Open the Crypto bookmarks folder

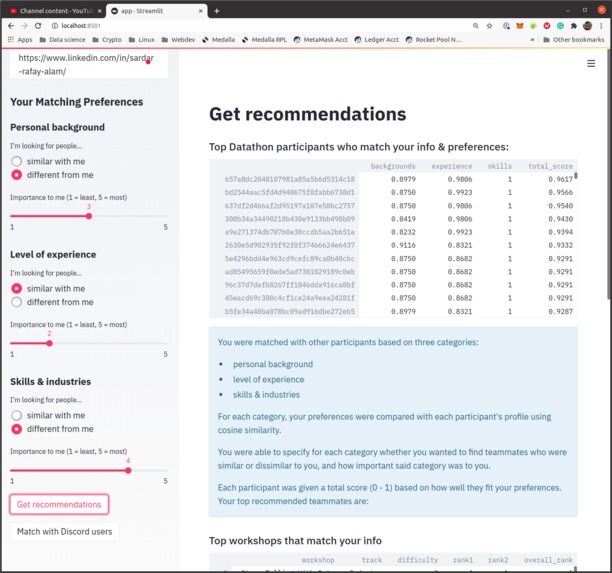tap(107, 39)
